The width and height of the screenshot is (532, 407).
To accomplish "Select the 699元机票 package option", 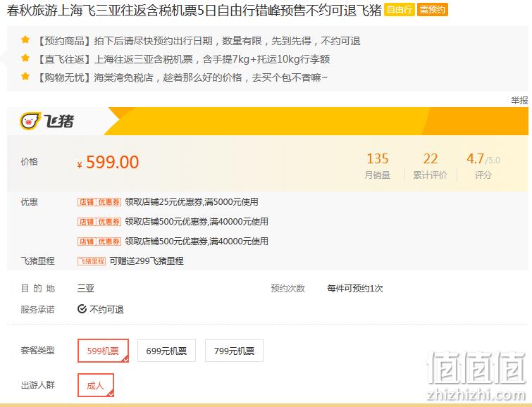I will point(166,351).
